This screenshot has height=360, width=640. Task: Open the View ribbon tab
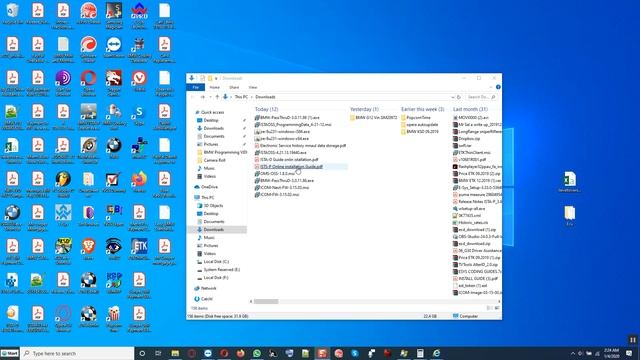(x=253, y=87)
